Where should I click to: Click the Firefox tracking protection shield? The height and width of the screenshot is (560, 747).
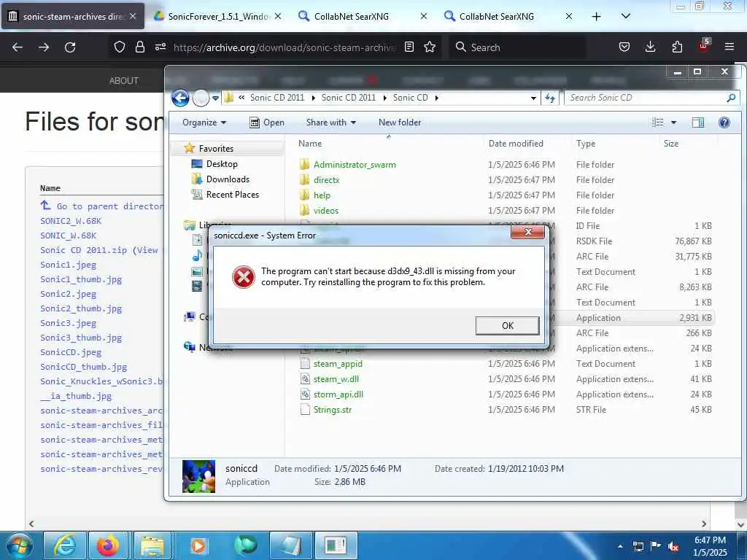pyautogui.click(x=120, y=47)
